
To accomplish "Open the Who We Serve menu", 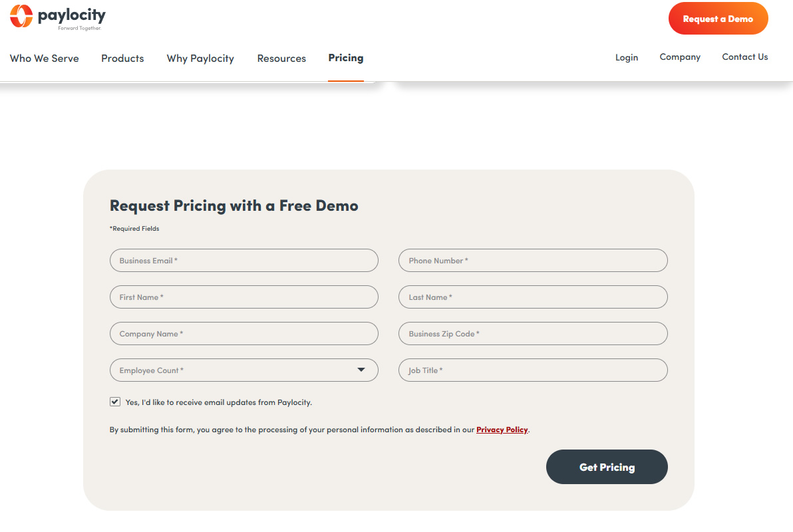I will click(x=44, y=59).
